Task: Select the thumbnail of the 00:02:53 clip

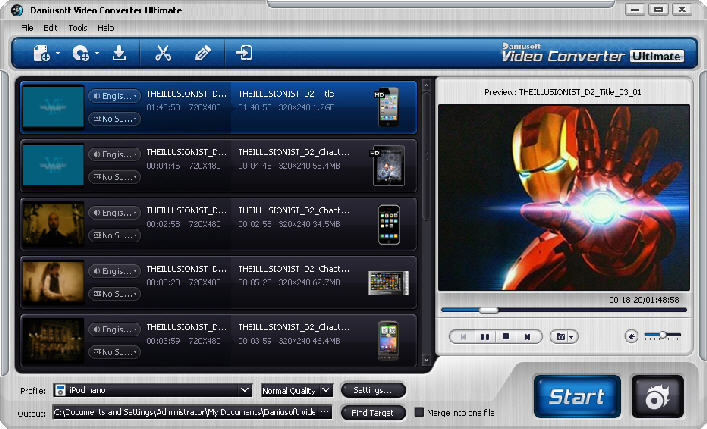Action: (53, 224)
